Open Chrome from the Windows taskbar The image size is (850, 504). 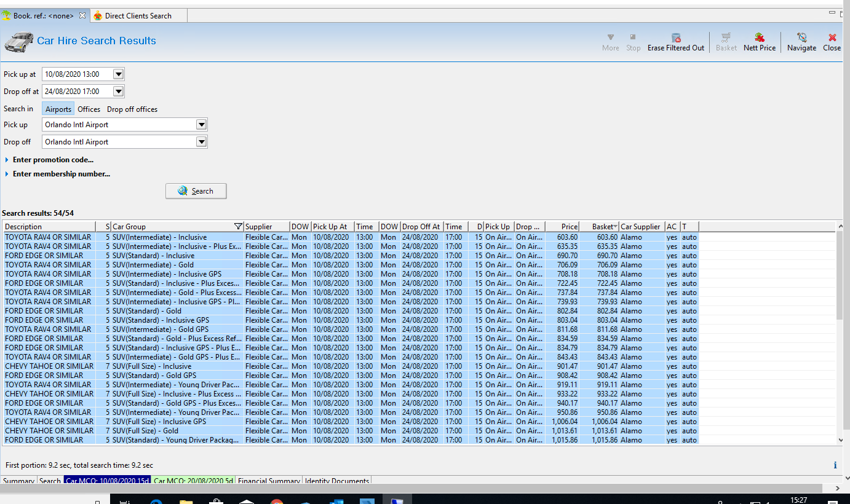click(276, 500)
